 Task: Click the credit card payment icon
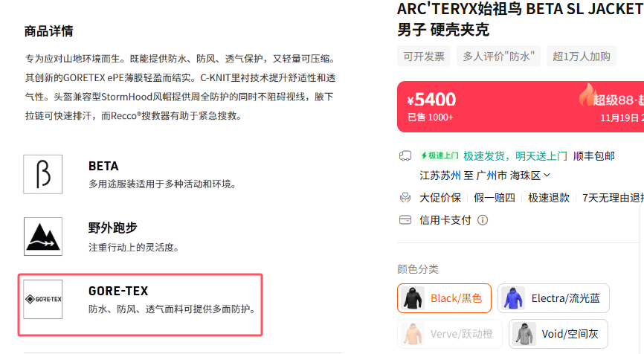(405, 220)
